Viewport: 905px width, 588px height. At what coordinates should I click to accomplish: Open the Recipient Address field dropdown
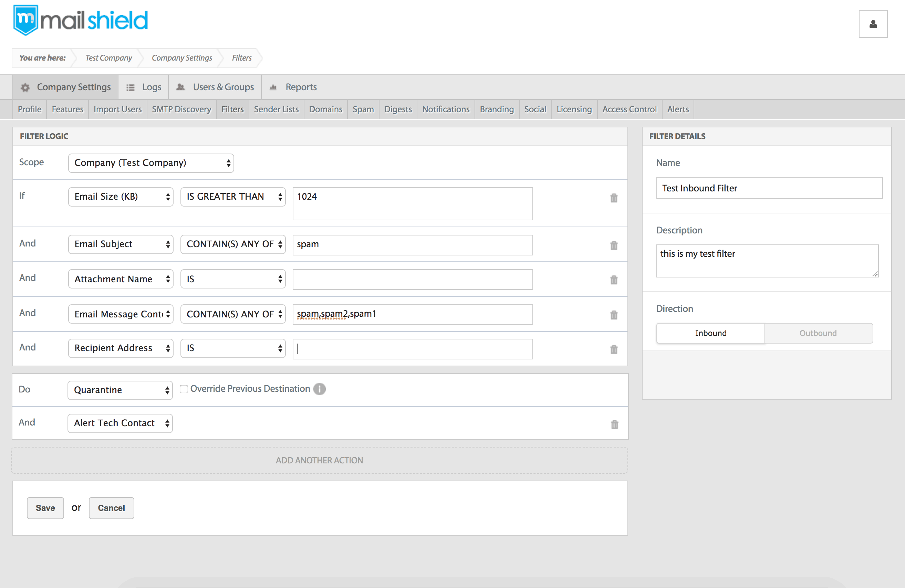(x=121, y=348)
